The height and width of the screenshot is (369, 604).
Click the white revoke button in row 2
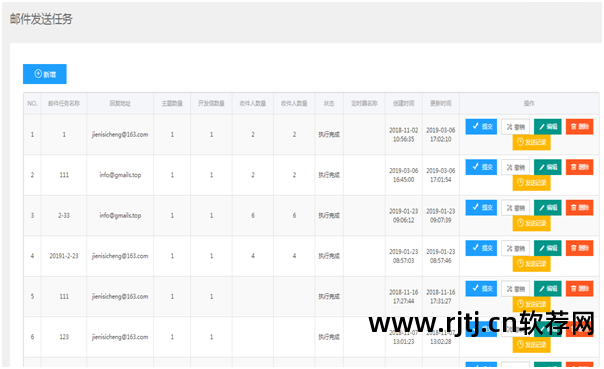[515, 167]
